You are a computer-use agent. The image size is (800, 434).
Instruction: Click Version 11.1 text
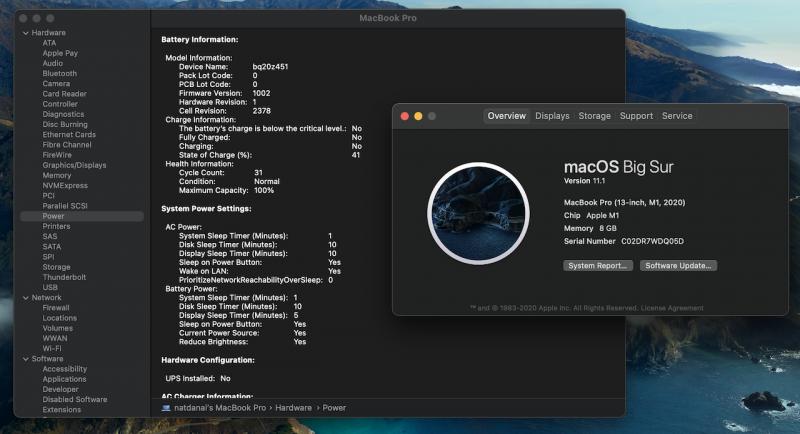(584, 181)
